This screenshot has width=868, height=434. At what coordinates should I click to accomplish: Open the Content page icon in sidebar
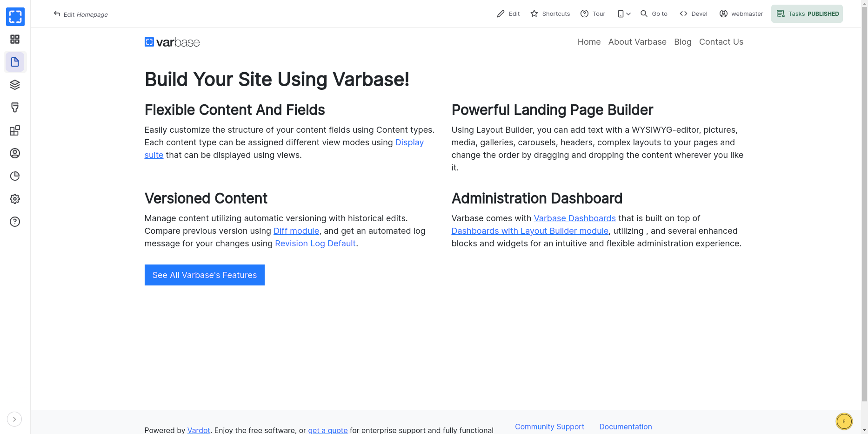coord(15,62)
